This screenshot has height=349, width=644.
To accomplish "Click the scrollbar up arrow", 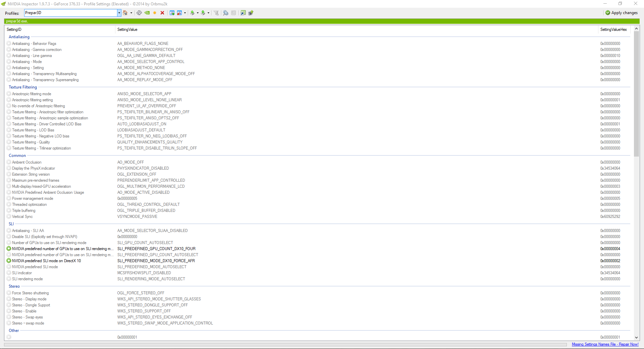I will click(636, 29).
